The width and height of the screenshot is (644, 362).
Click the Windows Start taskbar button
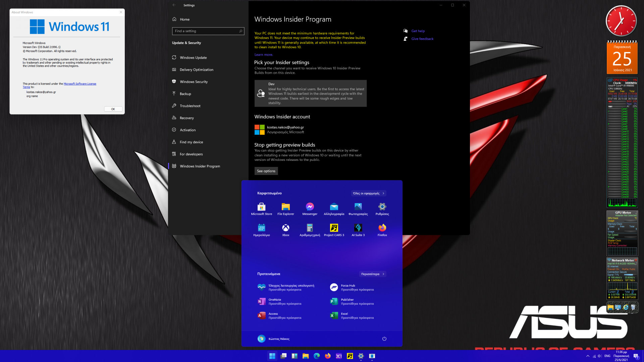pyautogui.click(x=272, y=356)
